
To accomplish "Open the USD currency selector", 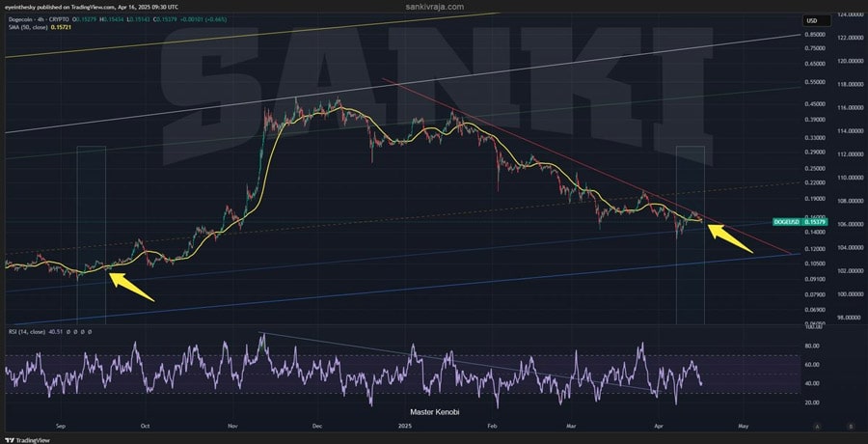I will (811, 20).
